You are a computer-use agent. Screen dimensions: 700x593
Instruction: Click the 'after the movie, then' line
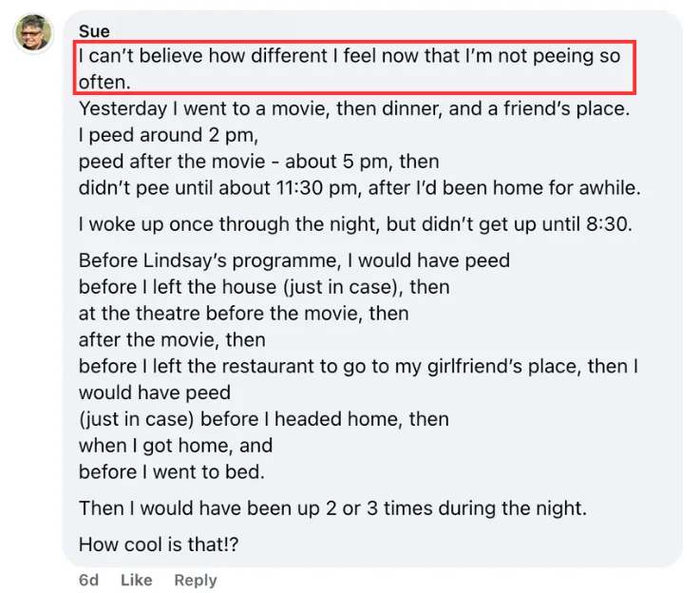point(172,340)
